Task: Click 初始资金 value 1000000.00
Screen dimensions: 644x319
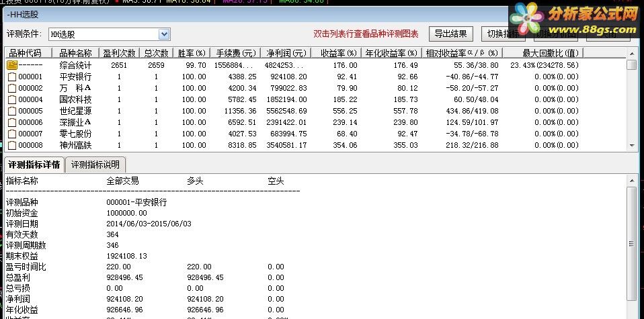Action: 126,213
